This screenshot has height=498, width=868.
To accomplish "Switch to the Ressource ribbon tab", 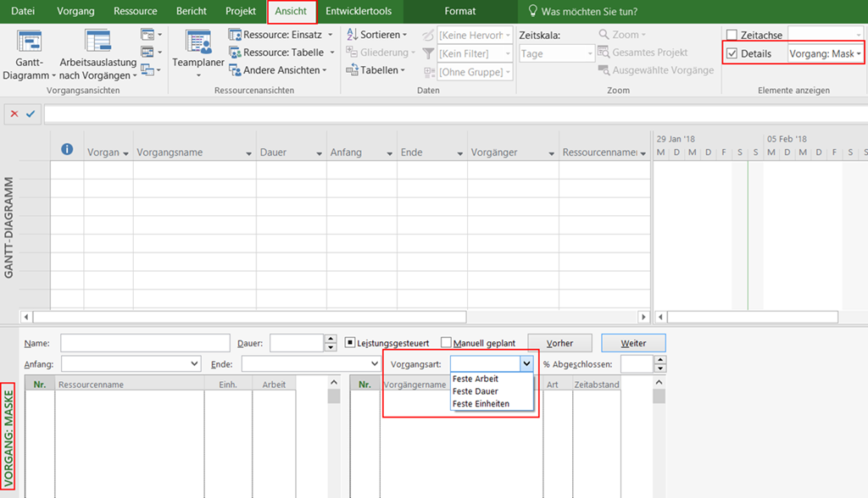I will 136,12.
